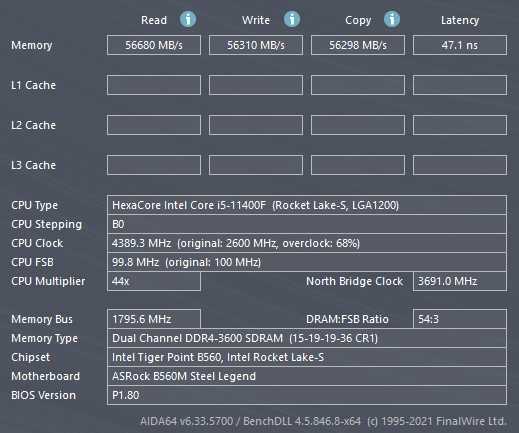Click the empty L2 Cache Copy field
Screen dimensions: 519x433
pos(358,125)
